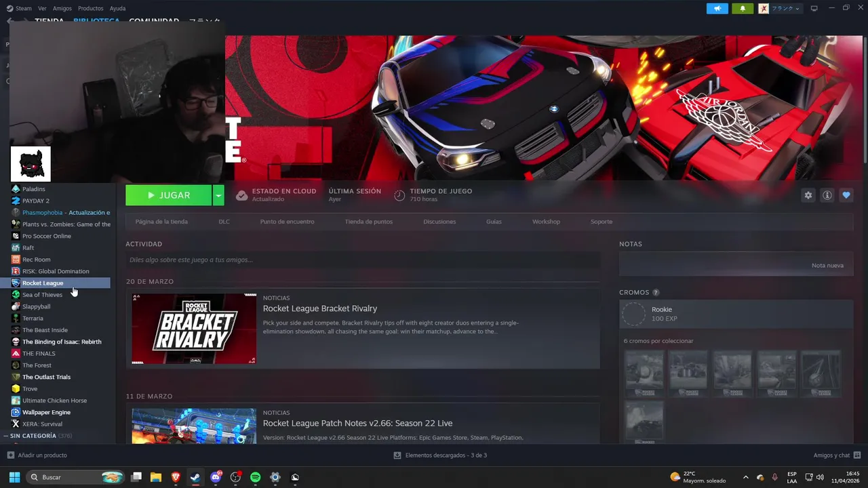This screenshot has width=868, height=488.
Task: Open the Guías tab
Action: 494,222
